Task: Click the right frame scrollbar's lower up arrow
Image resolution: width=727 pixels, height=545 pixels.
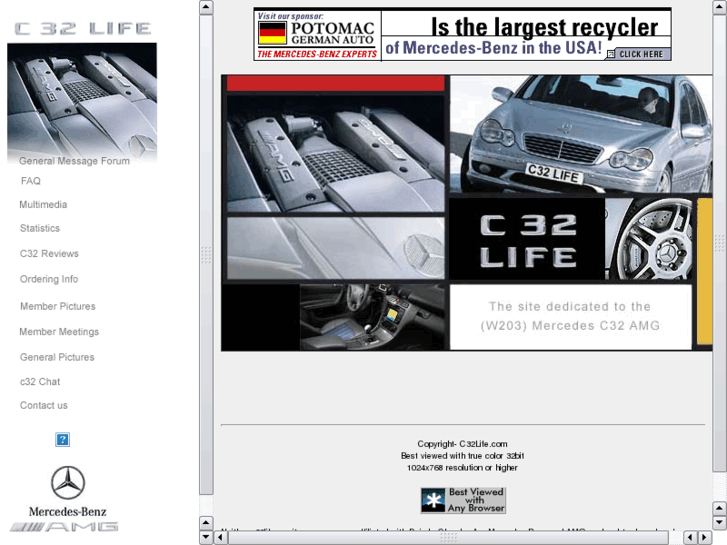Action: pyautogui.click(x=720, y=508)
